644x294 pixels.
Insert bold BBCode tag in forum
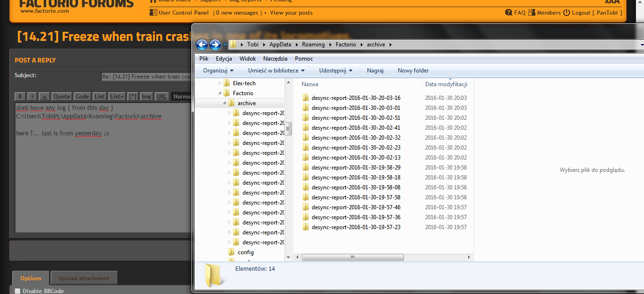[20, 96]
